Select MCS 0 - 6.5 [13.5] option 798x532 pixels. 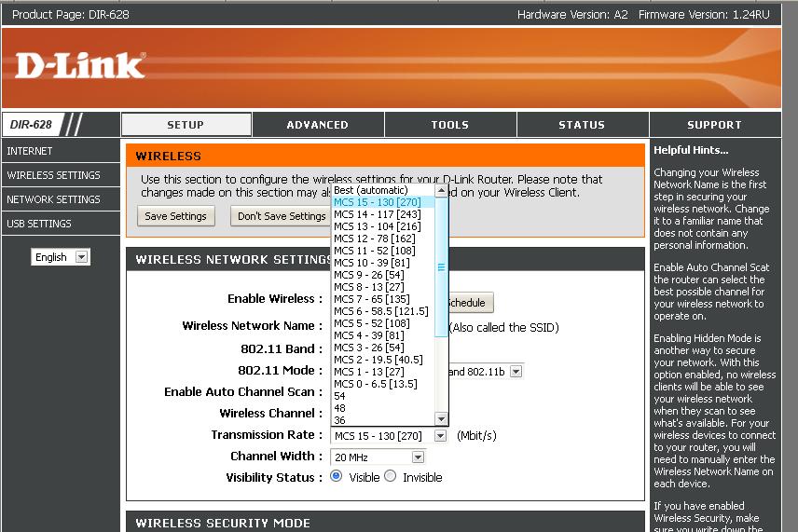[x=383, y=384]
